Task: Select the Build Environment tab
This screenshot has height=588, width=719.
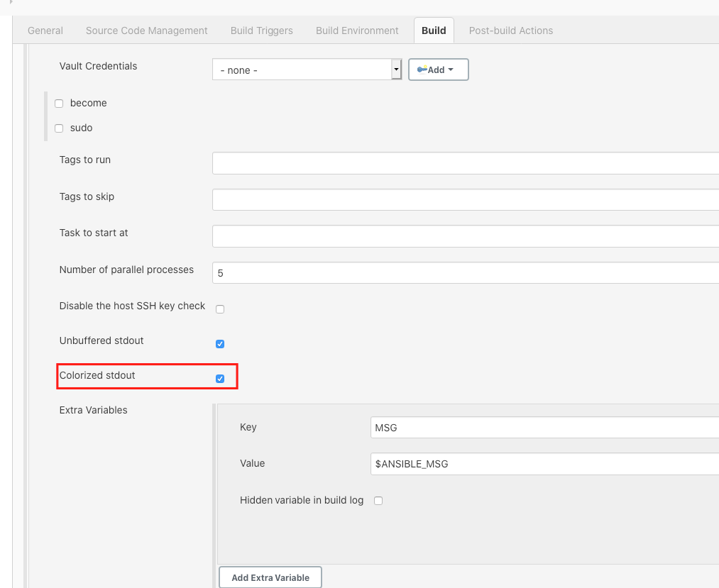Action: [357, 30]
